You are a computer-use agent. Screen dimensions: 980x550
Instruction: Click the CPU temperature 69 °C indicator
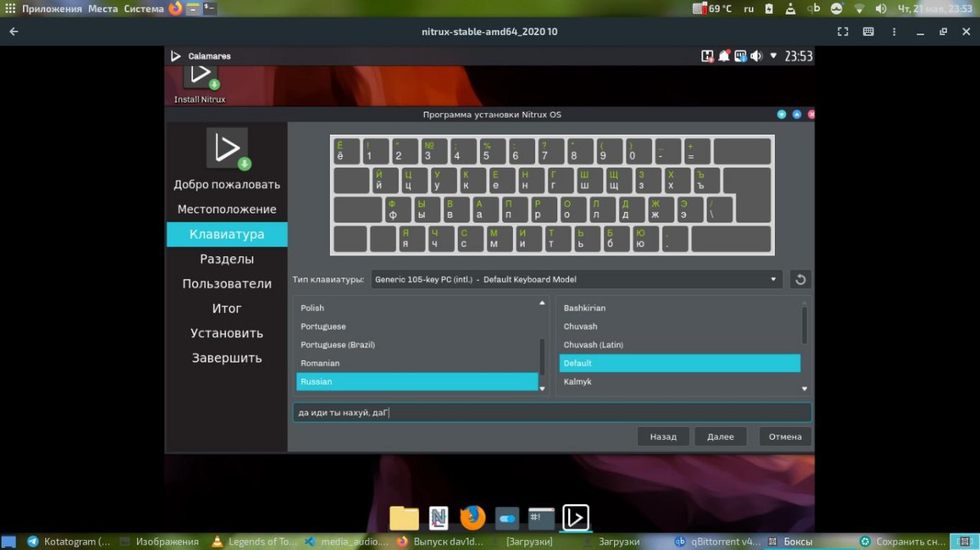pos(713,8)
